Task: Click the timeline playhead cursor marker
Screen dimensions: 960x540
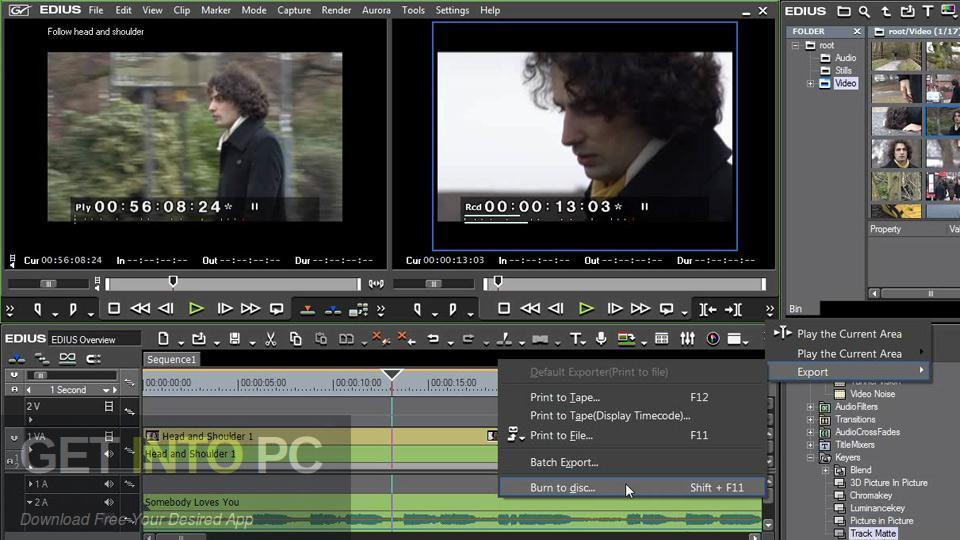Action: pyautogui.click(x=392, y=373)
